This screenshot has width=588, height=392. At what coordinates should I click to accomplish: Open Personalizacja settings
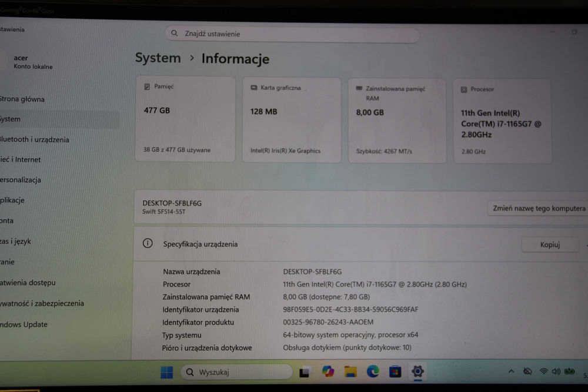[x=21, y=180]
